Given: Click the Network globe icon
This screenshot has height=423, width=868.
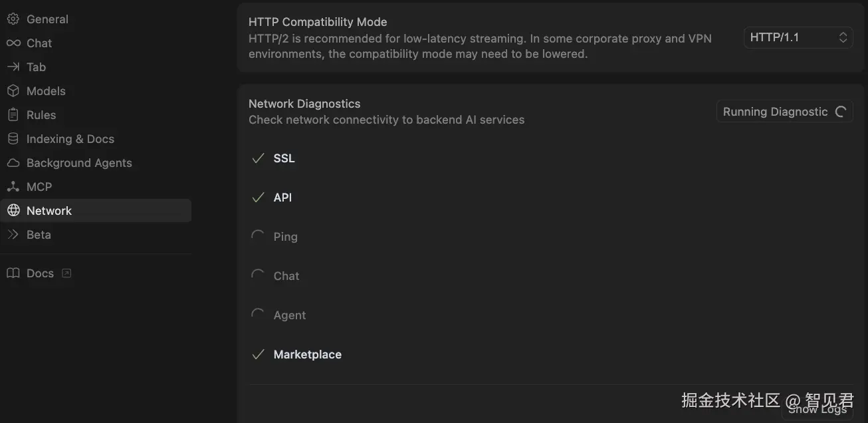Looking at the screenshot, I should click(x=13, y=211).
